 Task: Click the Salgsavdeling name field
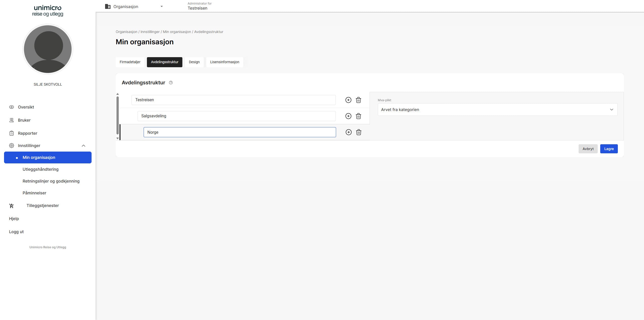pos(236,116)
